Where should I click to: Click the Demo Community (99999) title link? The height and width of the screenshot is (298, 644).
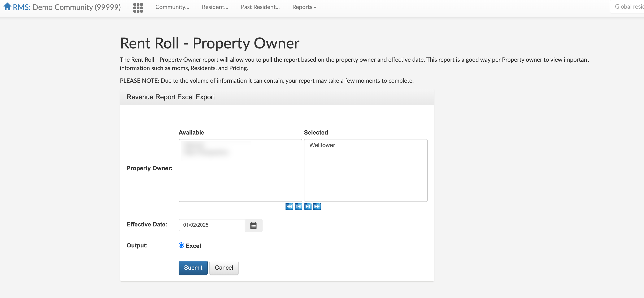pyautogui.click(x=77, y=7)
